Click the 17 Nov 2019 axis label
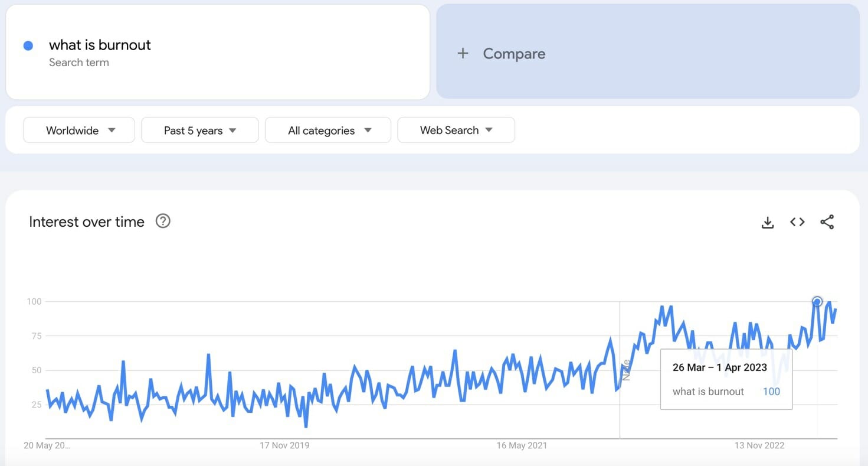This screenshot has height=466, width=868. [x=284, y=445]
